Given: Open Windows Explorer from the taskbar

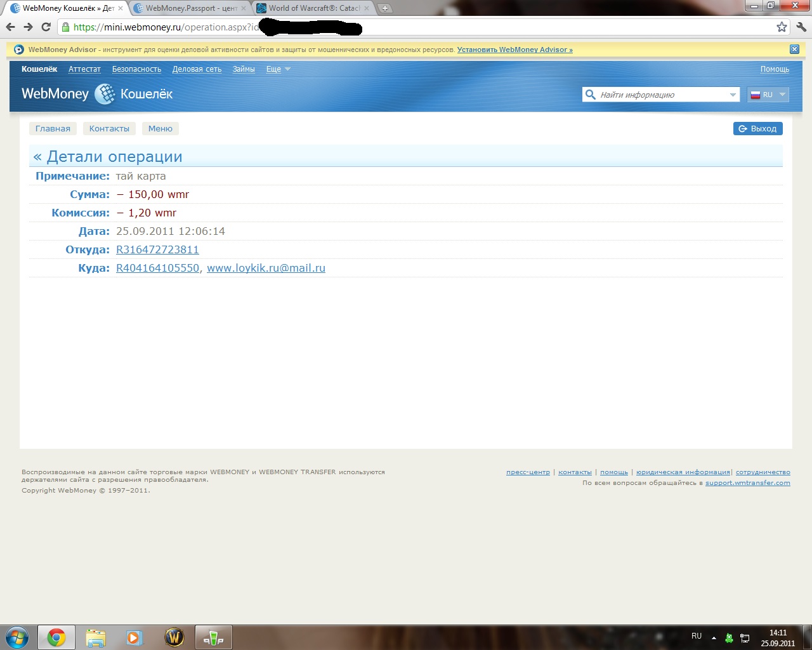Looking at the screenshot, I should 96,637.
